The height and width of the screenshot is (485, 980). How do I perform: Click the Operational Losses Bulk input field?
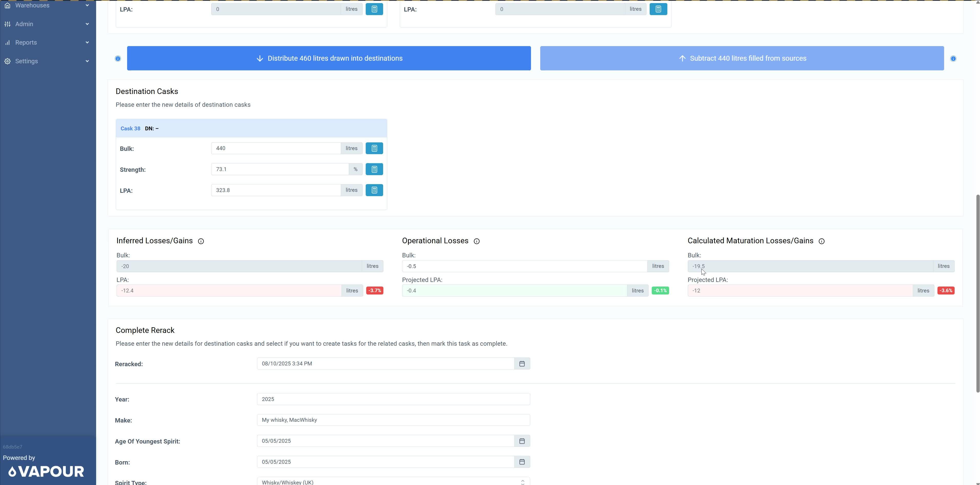(x=524, y=267)
